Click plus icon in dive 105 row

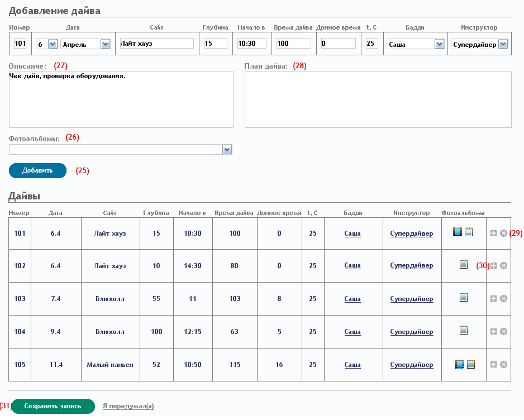click(493, 365)
